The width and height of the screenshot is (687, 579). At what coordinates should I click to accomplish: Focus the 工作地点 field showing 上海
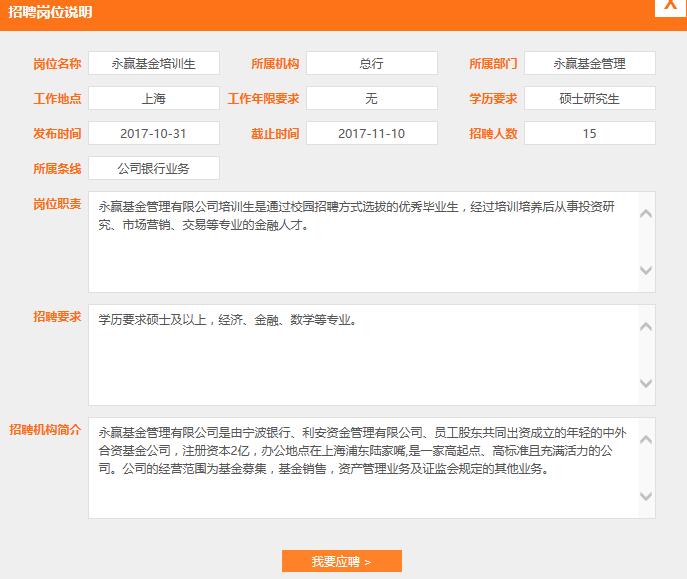[153, 98]
